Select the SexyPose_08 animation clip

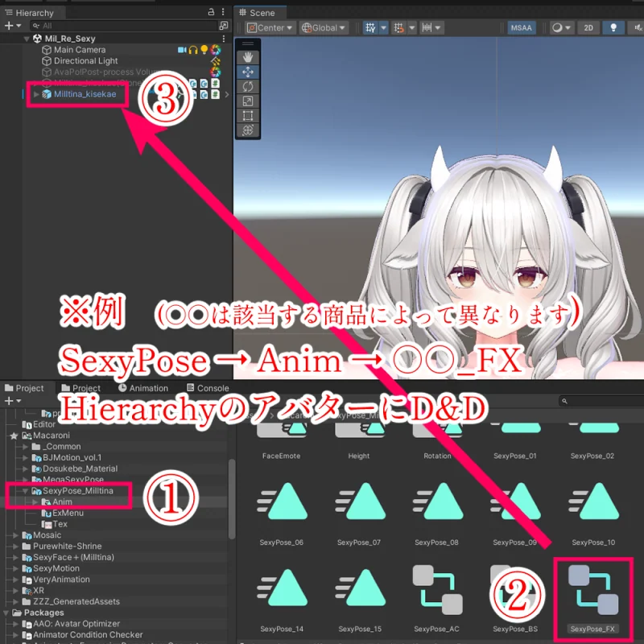[x=436, y=514]
